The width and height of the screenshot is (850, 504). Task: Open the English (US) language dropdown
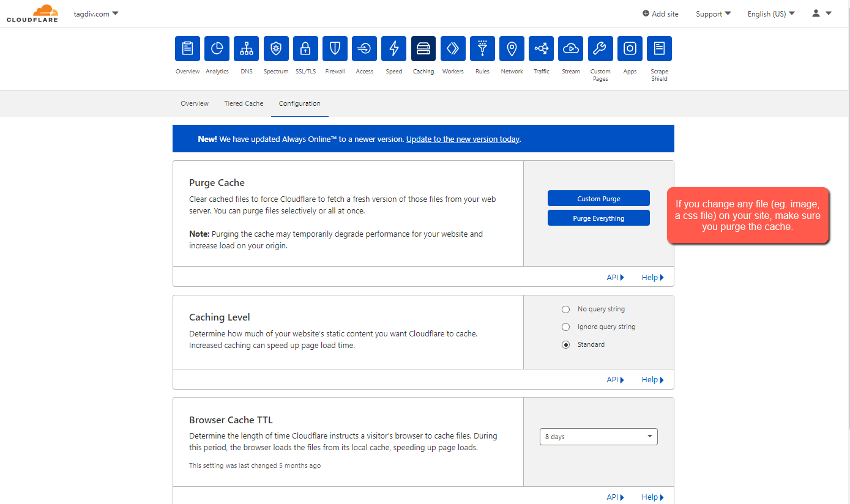click(x=771, y=13)
